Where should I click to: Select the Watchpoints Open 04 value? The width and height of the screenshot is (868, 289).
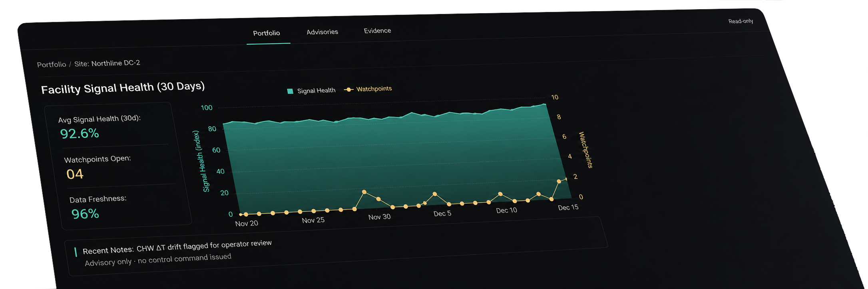pyautogui.click(x=75, y=174)
